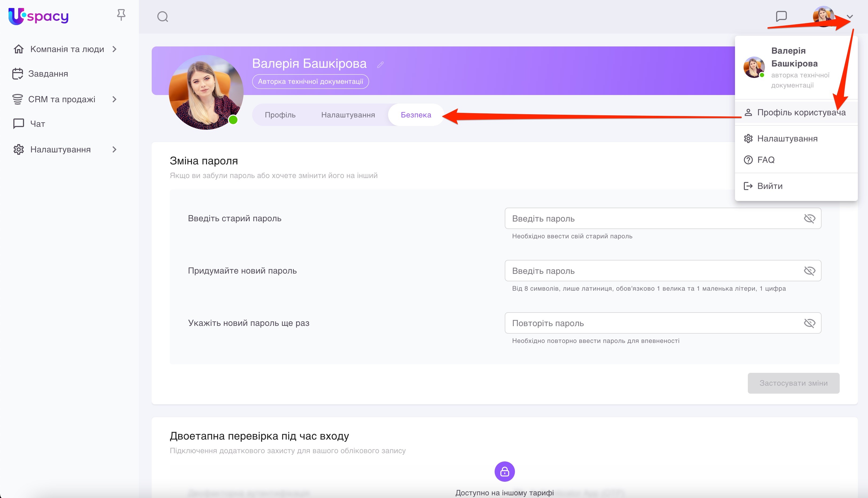868x498 pixels.
Task: Collapse user menu via header chevron
Action: tap(850, 17)
